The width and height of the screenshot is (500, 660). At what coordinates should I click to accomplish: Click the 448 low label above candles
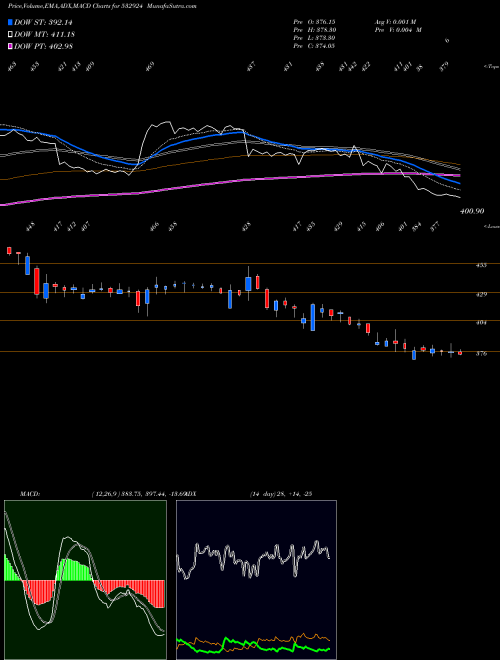click(30, 228)
